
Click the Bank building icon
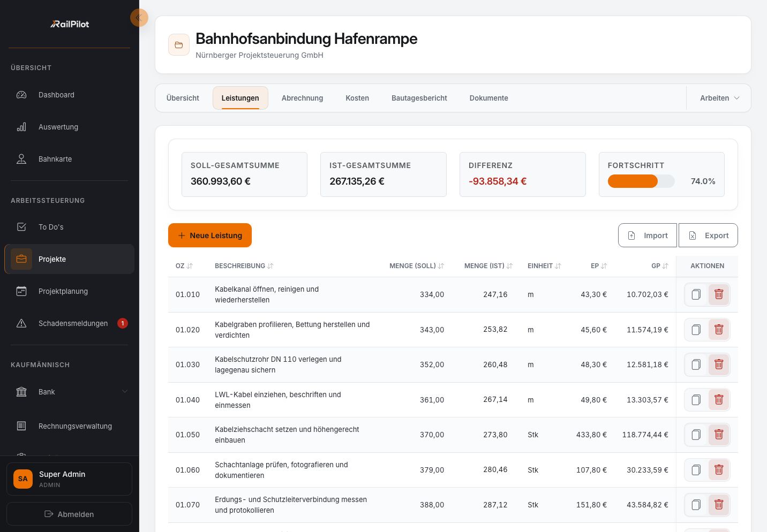21,392
